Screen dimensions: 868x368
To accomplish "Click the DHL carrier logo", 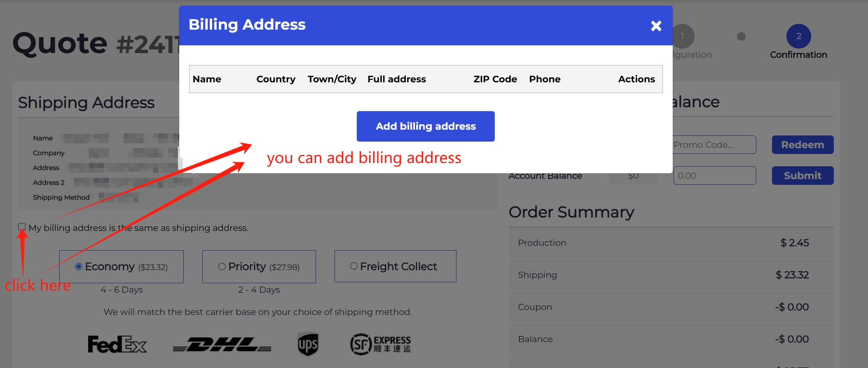I will point(222,345).
